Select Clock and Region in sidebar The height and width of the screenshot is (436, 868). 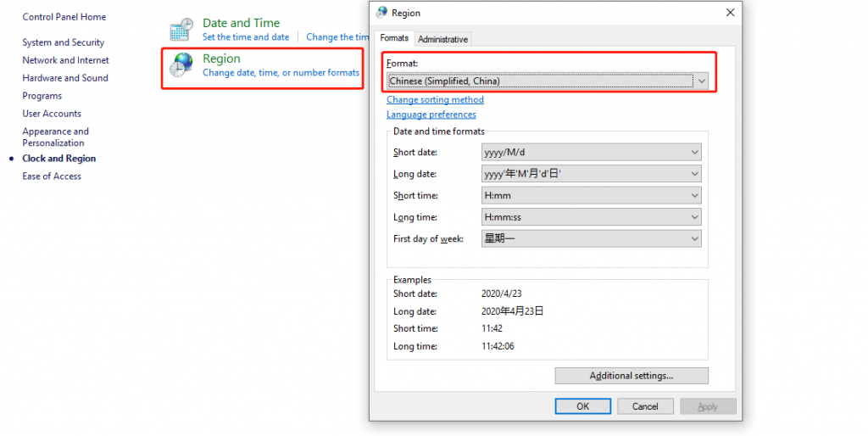[58, 158]
